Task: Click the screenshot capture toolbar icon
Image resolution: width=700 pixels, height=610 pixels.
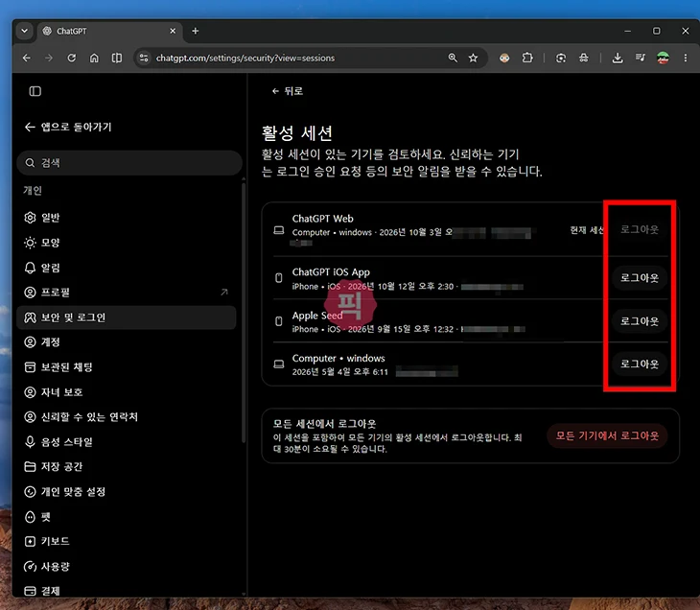Action: point(561,59)
